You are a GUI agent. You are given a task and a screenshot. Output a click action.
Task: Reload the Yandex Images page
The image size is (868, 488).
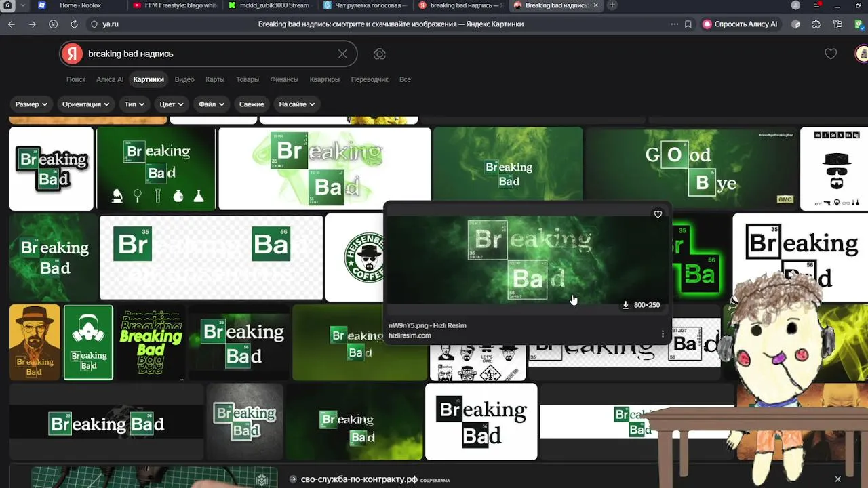(74, 24)
